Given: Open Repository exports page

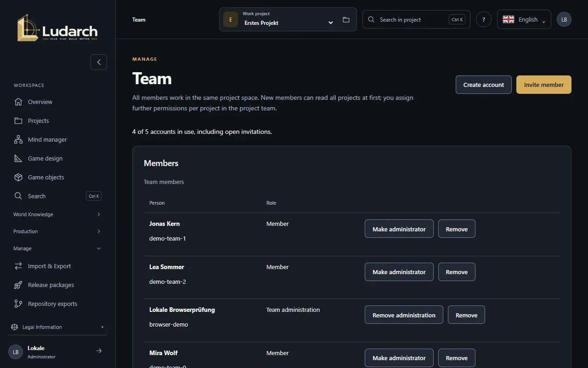Looking at the screenshot, I should 57,304.
